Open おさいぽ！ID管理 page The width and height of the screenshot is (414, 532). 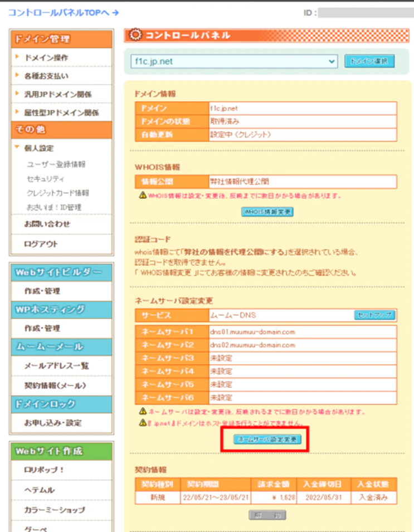pos(54,207)
